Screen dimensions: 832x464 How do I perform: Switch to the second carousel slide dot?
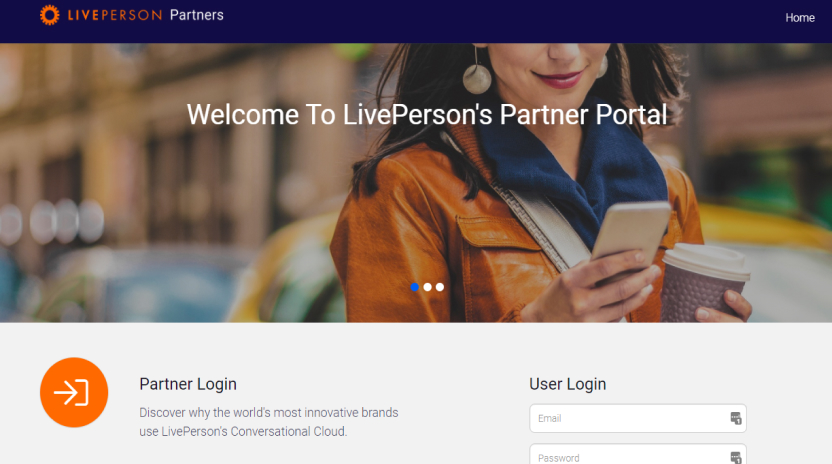point(427,287)
